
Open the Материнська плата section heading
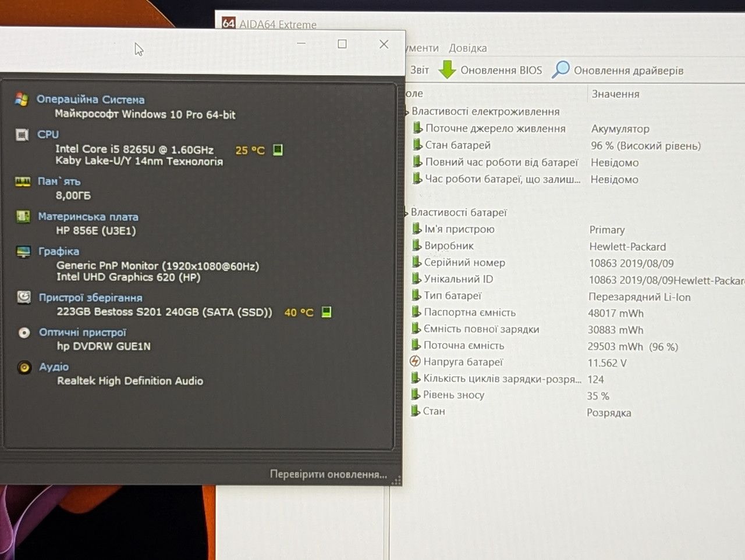88,217
